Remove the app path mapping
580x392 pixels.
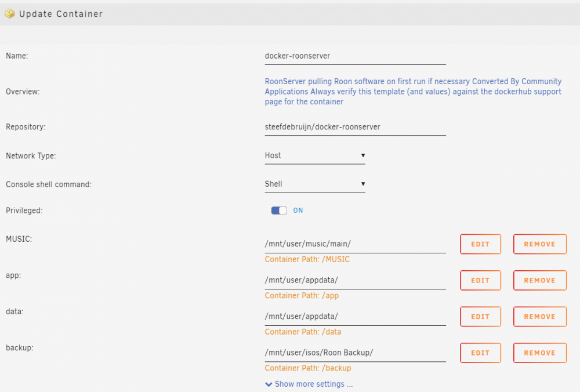(x=539, y=280)
